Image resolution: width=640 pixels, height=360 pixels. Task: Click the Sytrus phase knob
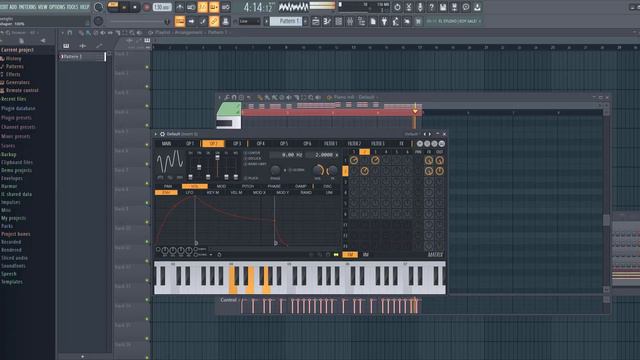click(x=275, y=170)
